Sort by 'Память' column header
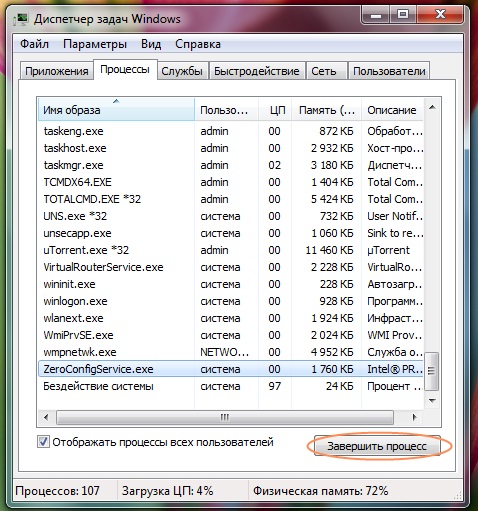The height and width of the screenshot is (511, 478). (x=326, y=109)
